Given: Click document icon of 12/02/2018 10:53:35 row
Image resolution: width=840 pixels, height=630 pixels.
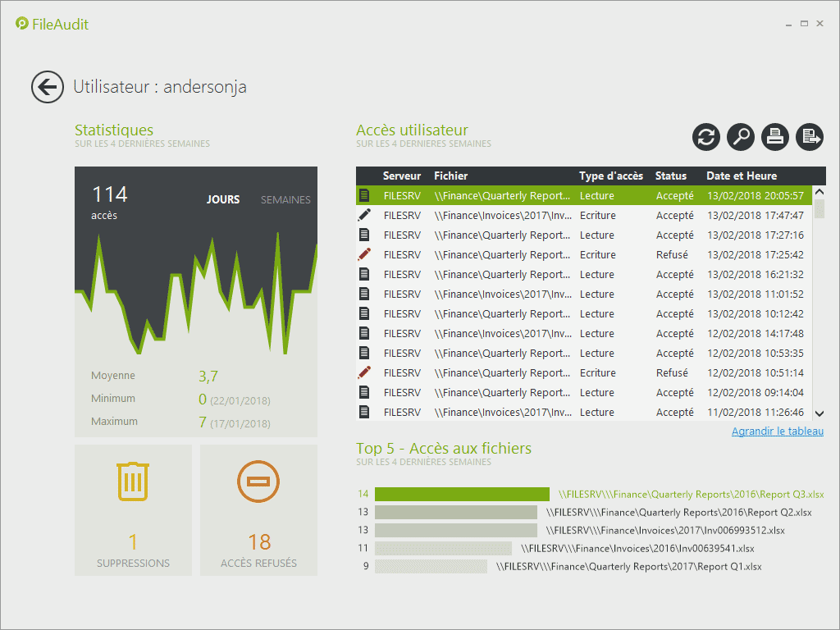Looking at the screenshot, I should pos(364,353).
